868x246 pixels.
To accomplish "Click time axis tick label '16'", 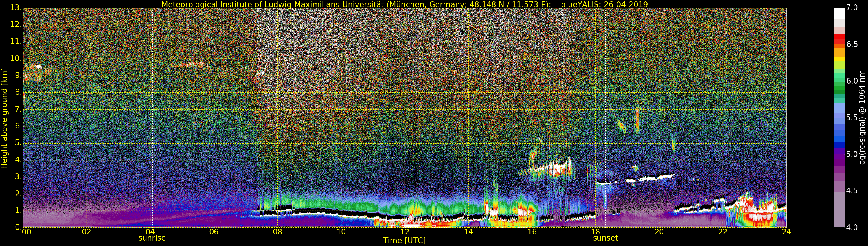I will pyautogui.click(x=532, y=232).
